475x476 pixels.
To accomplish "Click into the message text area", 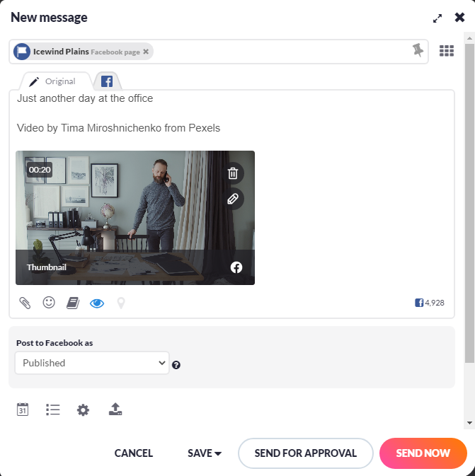I will click(231, 118).
